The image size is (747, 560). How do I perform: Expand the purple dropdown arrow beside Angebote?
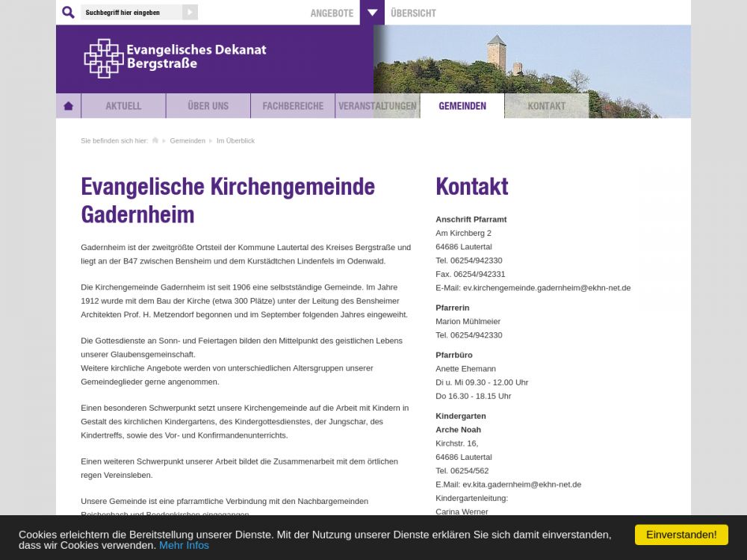pyautogui.click(x=372, y=13)
